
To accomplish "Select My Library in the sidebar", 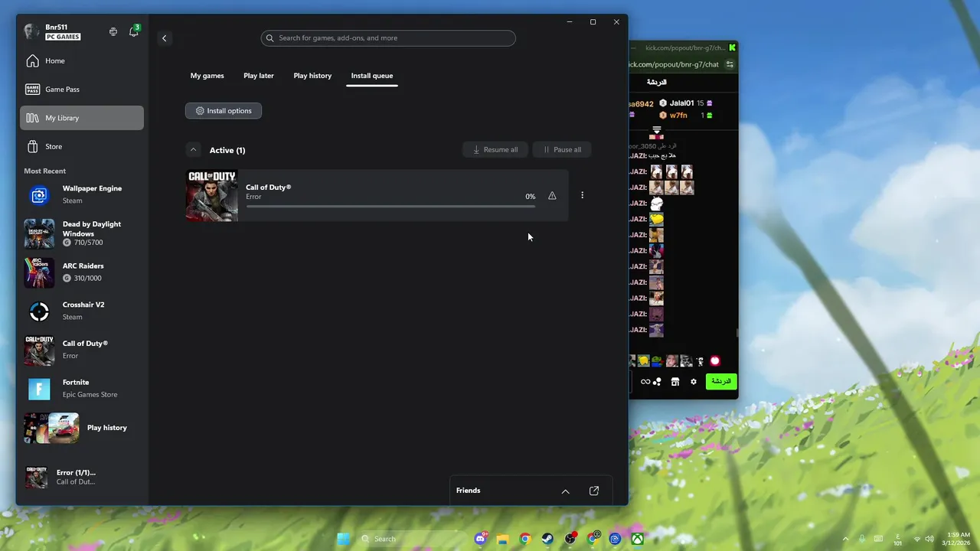I will coord(82,118).
